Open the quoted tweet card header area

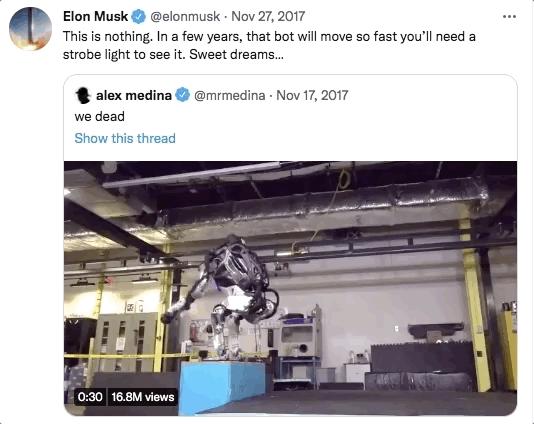coord(290,117)
